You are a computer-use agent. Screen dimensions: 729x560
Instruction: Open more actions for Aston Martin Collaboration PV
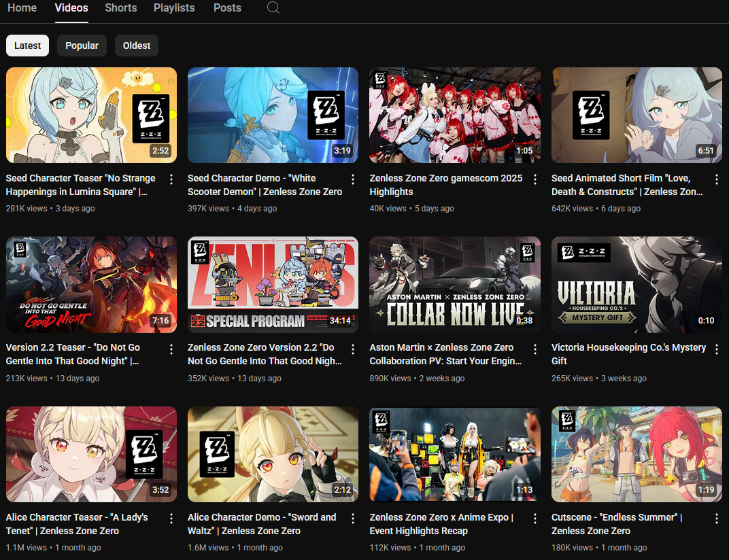click(x=535, y=349)
